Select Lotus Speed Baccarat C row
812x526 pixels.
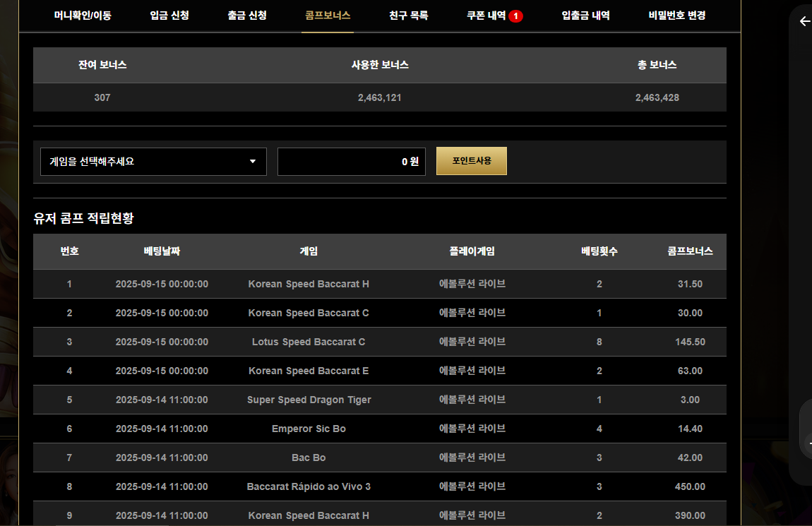point(380,342)
